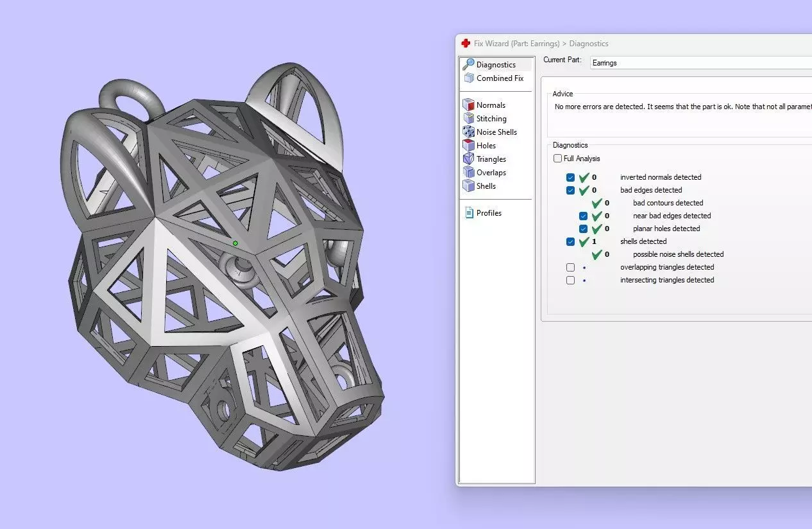Switch to the Stitching page
The image size is (812, 529).
tap(491, 119)
